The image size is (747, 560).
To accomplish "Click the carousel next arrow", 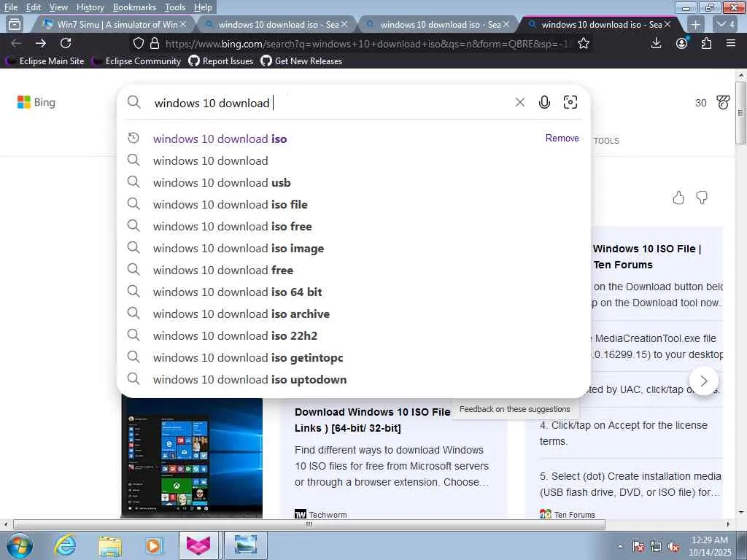I will [x=704, y=381].
